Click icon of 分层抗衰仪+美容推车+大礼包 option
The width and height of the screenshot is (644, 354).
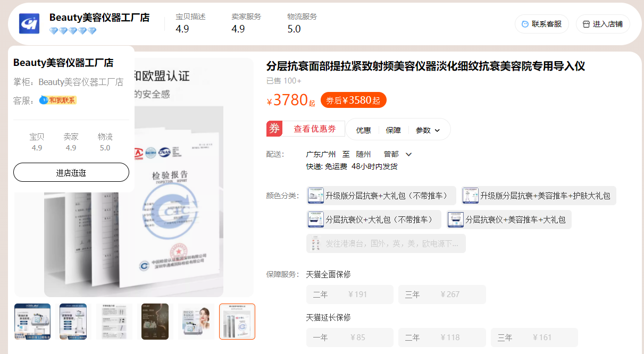(x=456, y=220)
